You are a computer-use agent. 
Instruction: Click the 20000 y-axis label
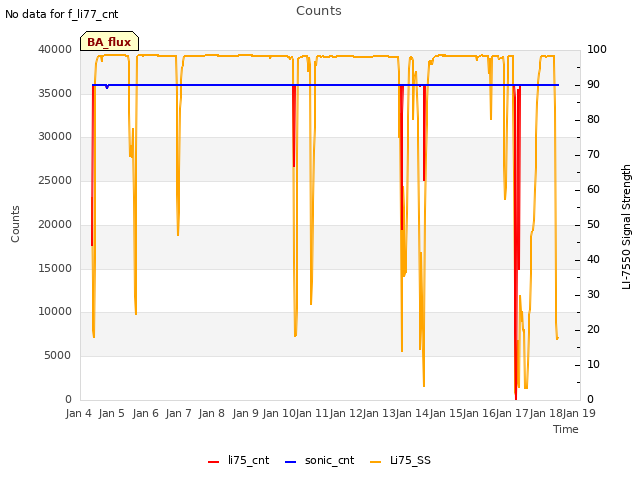[55, 224]
